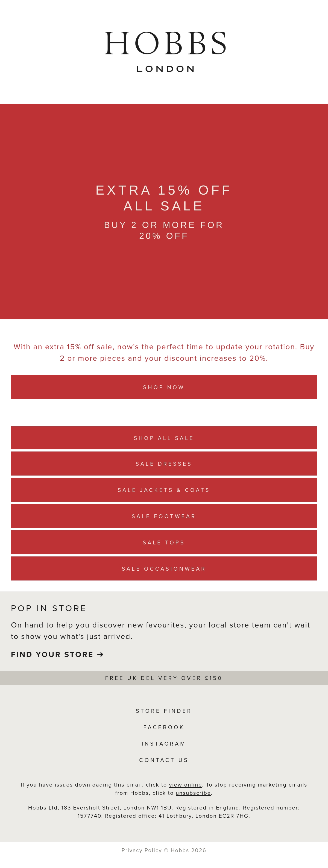
Task: Open Store Finder footer link
Action: tap(164, 711)
